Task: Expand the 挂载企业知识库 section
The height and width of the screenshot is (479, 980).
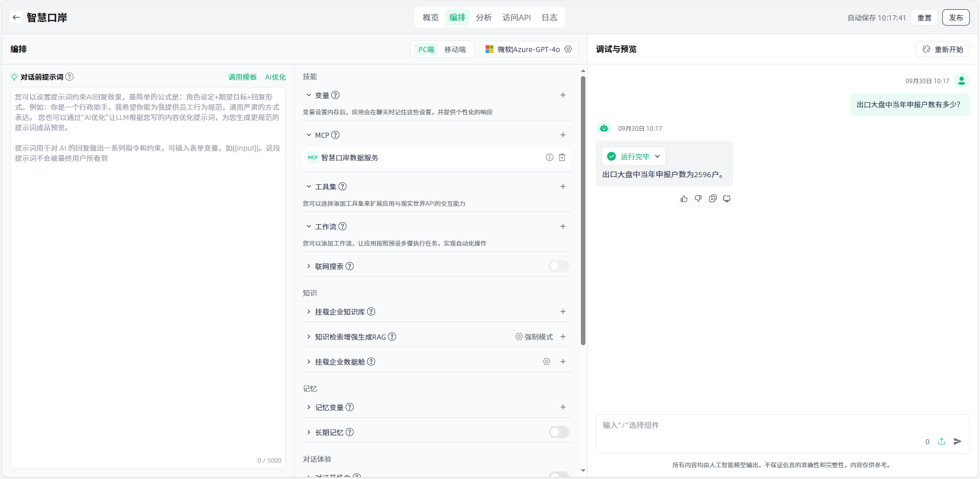Action: pyautogui.click(x=309, y=312)
